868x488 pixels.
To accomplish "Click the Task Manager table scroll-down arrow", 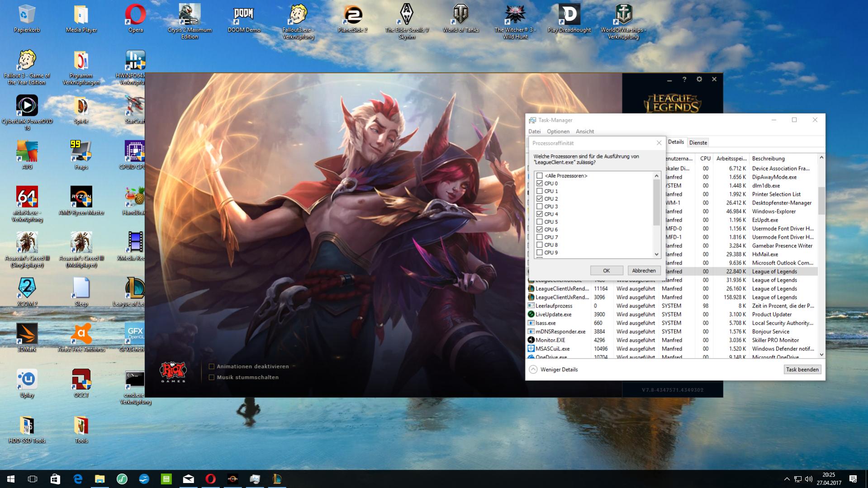I will coord(821,355).
